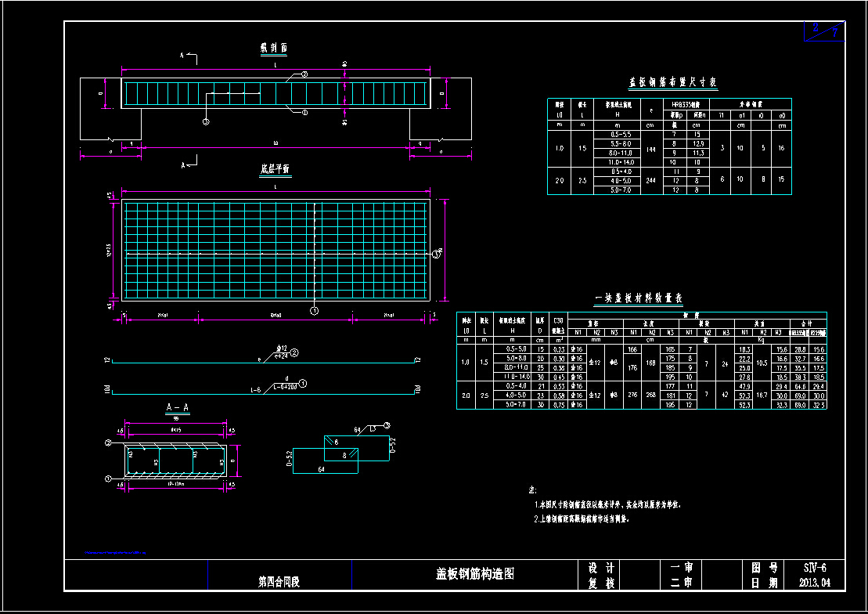Select the 日期 label
Viewport: 868px width, 614px height.
pyautogui.click(x=765, y=583)
